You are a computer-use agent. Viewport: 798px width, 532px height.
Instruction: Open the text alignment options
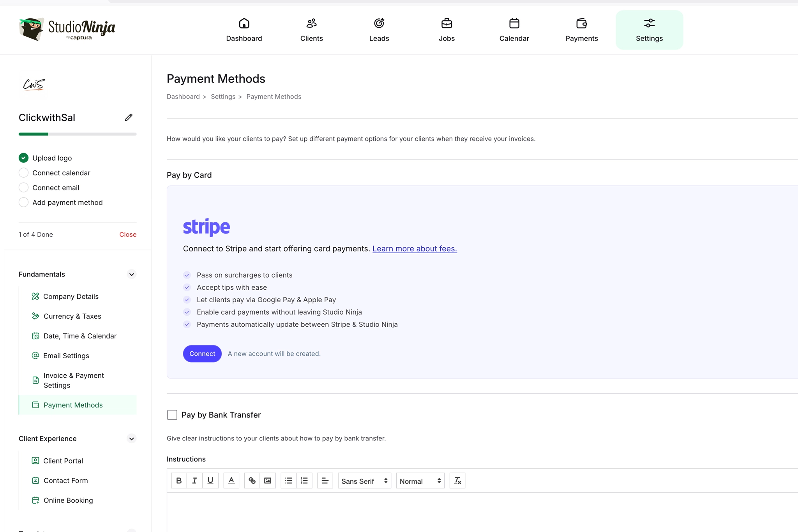tap(325, 481)
